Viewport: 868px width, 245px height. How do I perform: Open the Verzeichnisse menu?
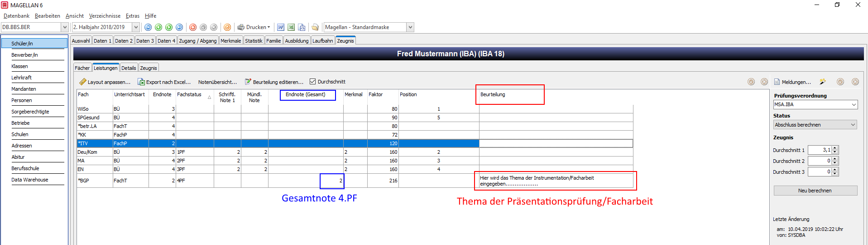(x=105, y=16)
